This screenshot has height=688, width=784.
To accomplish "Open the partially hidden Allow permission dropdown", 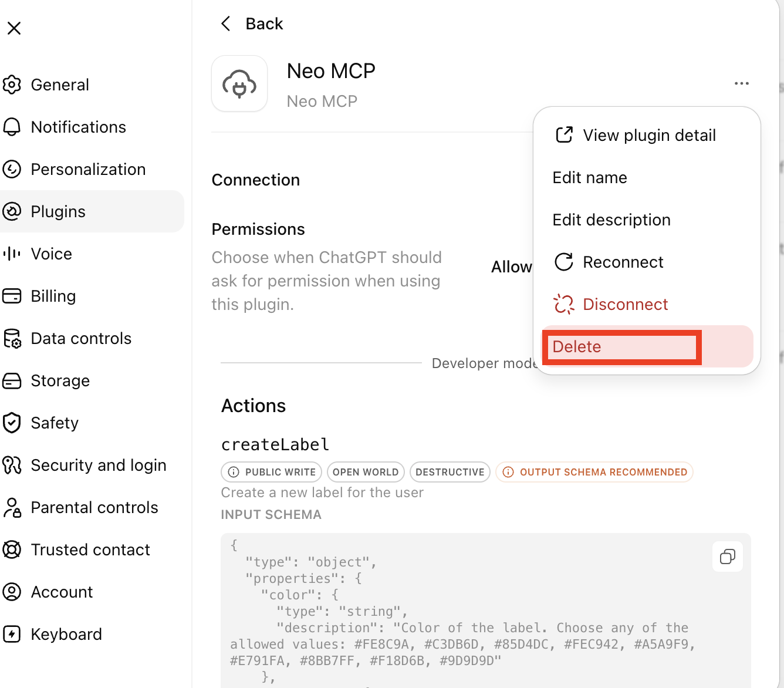I will (x=512, y=267).
